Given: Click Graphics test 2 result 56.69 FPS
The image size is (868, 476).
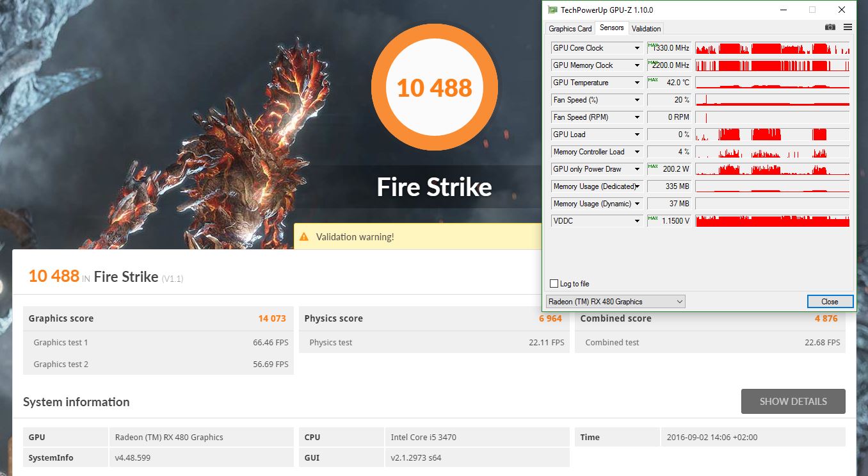Looking at the screenshot, I should tap(270, 365).
